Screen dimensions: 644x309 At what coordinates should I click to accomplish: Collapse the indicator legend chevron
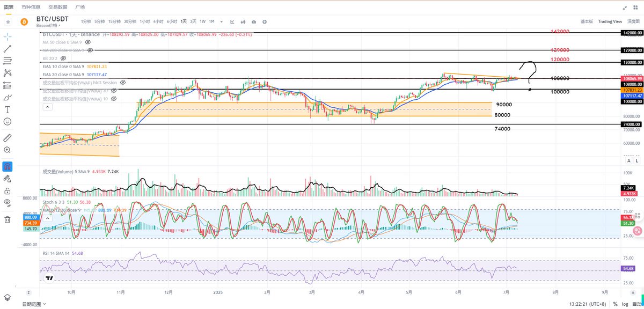(47, 107)
